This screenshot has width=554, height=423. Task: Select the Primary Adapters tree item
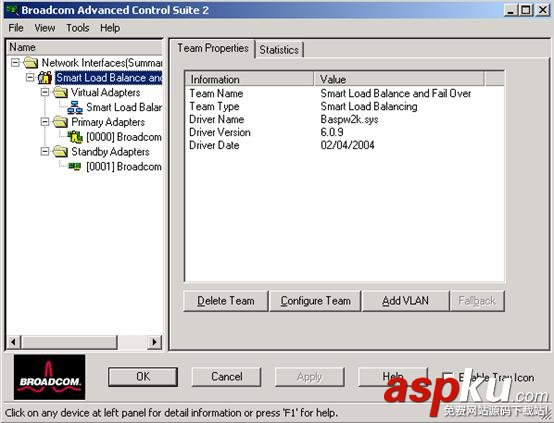(108, 122)
